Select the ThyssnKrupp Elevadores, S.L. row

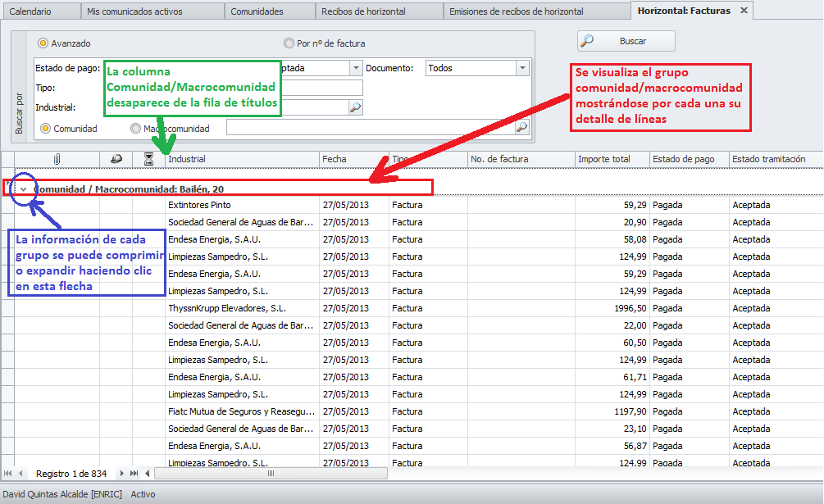click(x=419, y=308)
